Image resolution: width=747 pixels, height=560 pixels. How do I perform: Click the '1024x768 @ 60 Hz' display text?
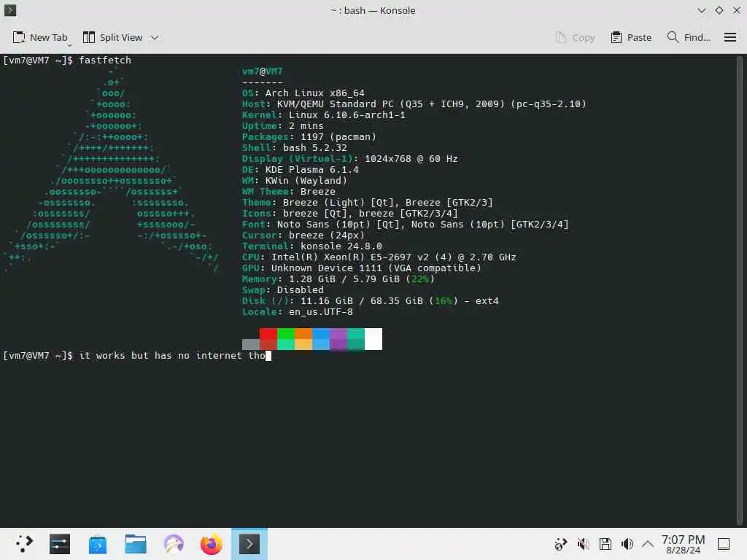[x=411, y=158]
